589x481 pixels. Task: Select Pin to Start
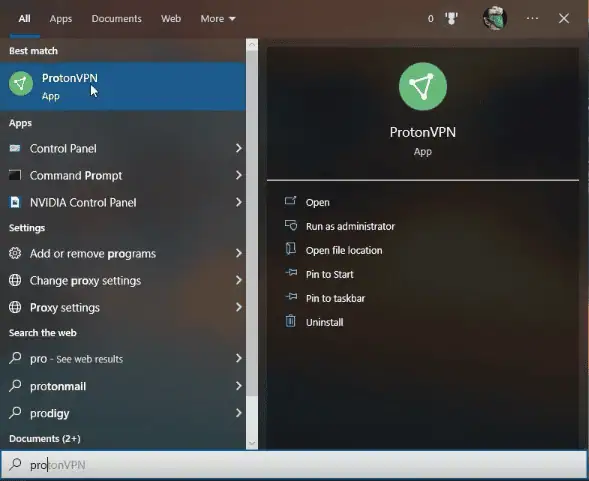[x=329, y=274]
